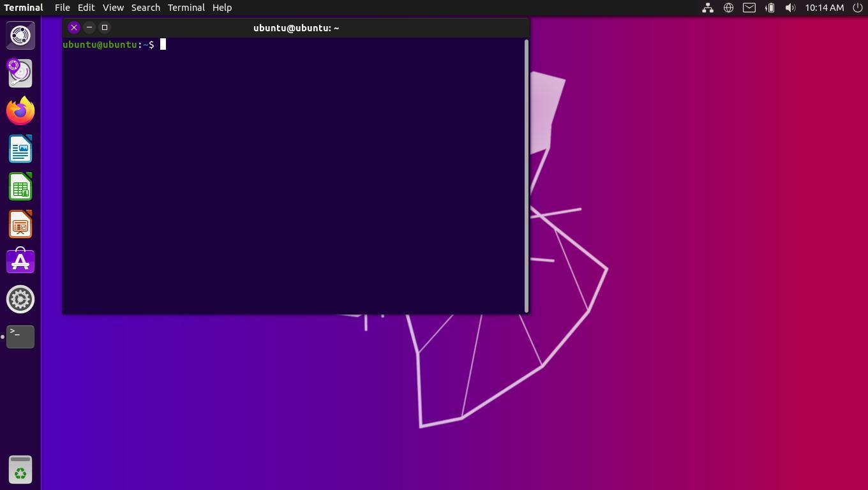Open the Trash in the dock
This screenshot has height=490, width=868.
coord(20,470)
